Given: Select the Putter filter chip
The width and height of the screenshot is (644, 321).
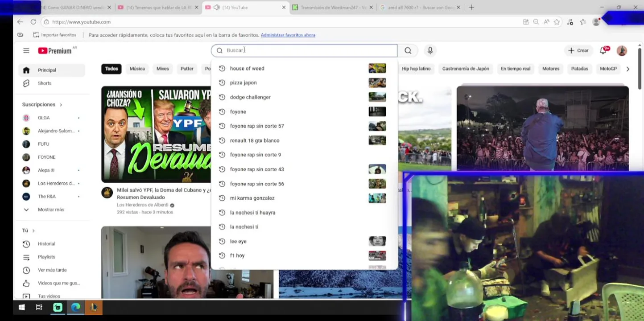Looking at the screenshot, I should click(187, 69).
